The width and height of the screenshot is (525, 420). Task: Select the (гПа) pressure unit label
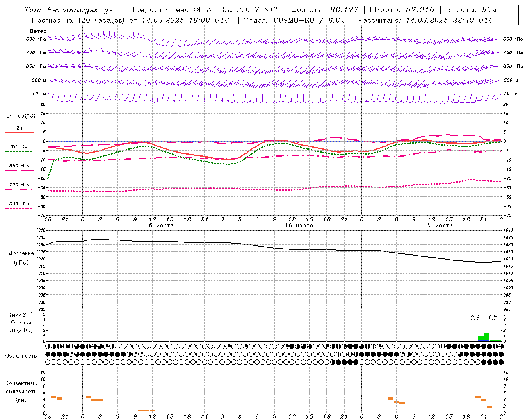21,263
